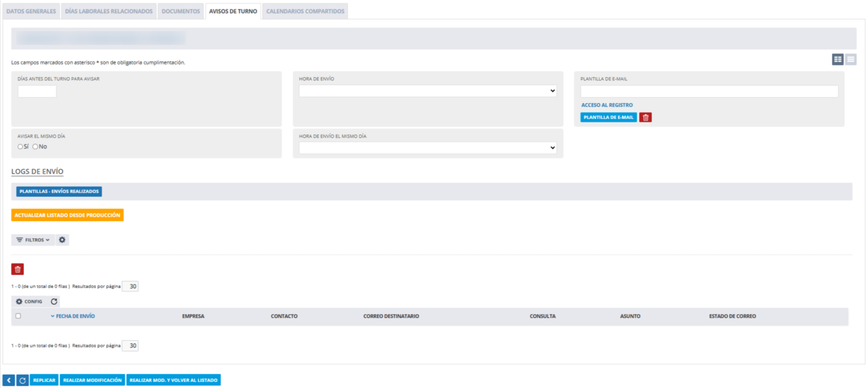Expand the Filtros dropdown
868x388 pixels.
pos(33,240)
